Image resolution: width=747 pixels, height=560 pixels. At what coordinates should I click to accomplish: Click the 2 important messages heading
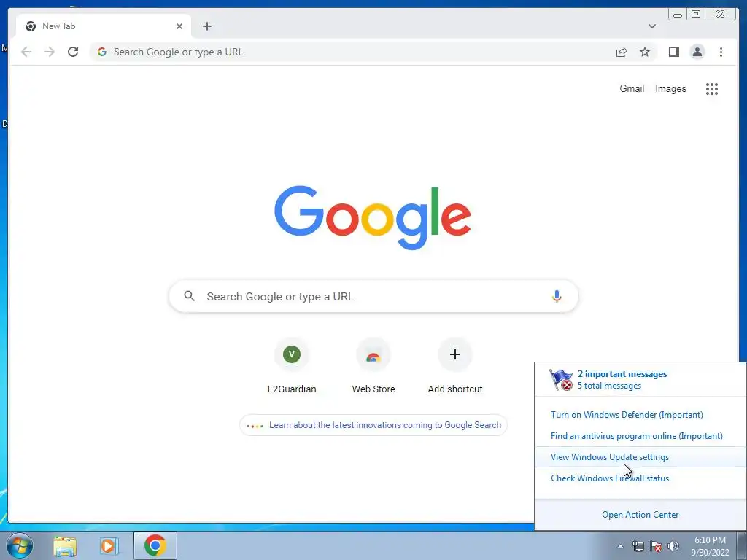[622, 374]
